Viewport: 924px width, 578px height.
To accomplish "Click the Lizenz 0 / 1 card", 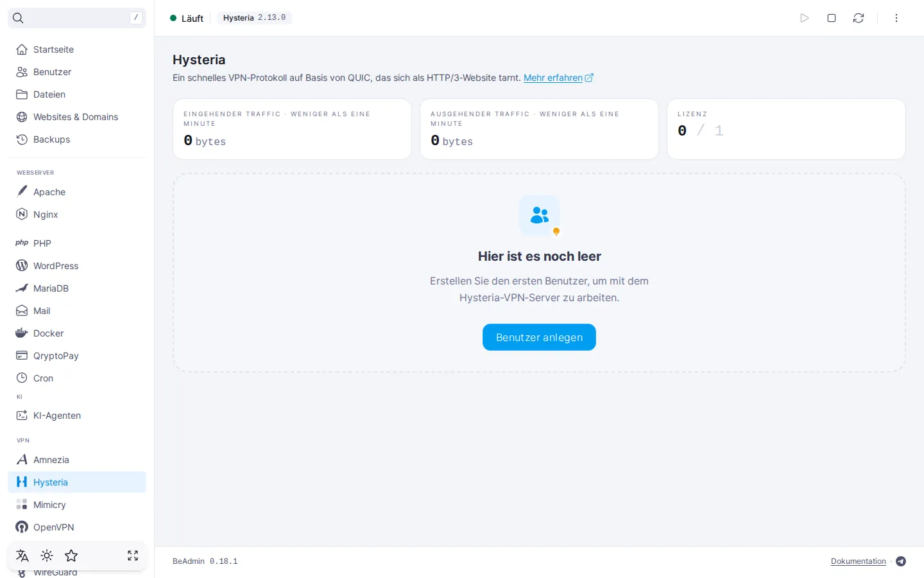I will click(786, 129).
